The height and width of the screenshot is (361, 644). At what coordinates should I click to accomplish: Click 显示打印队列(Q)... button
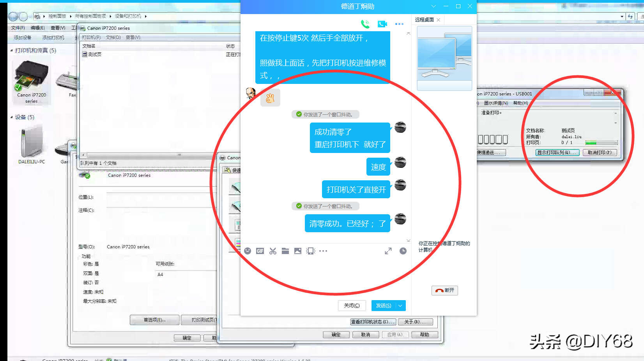pyautogui.click(x=557, y=153)
